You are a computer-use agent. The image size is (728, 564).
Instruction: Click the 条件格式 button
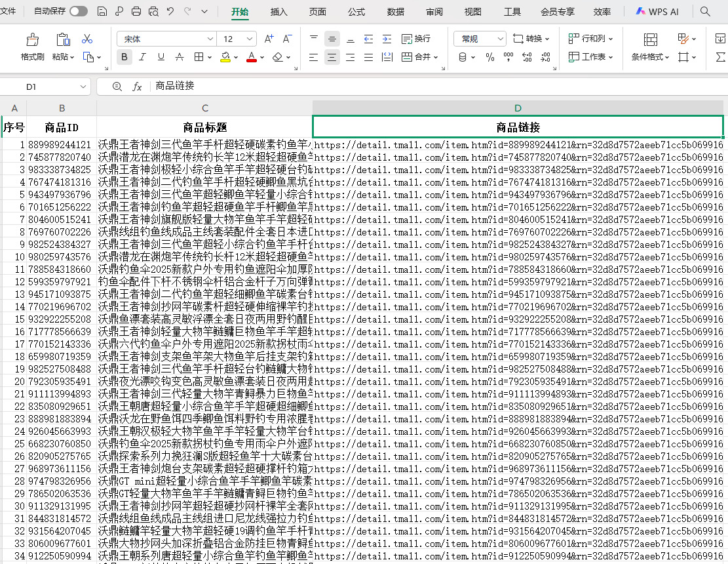tap(650, 57)
